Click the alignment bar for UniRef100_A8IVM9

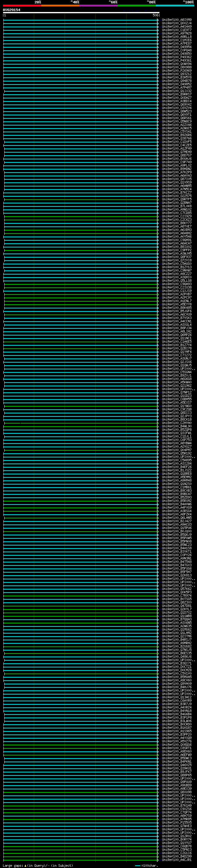tap(81, 20)
